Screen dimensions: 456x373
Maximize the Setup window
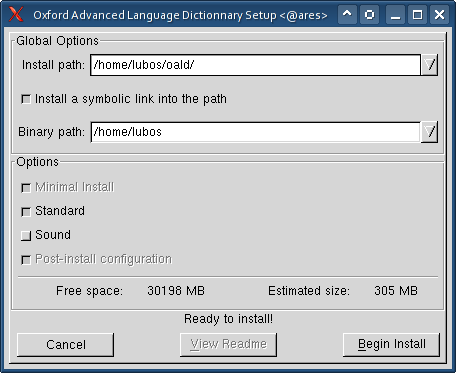[417, 14]
